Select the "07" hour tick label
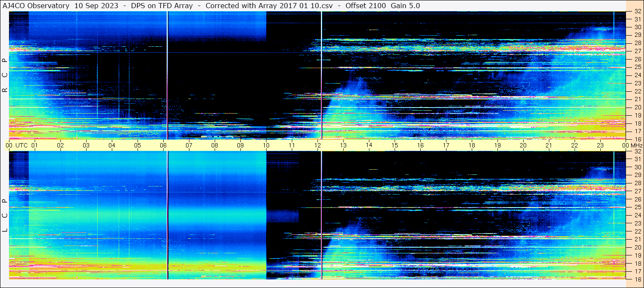The height and width of the screenshot is (288, 644). (189, 145)
